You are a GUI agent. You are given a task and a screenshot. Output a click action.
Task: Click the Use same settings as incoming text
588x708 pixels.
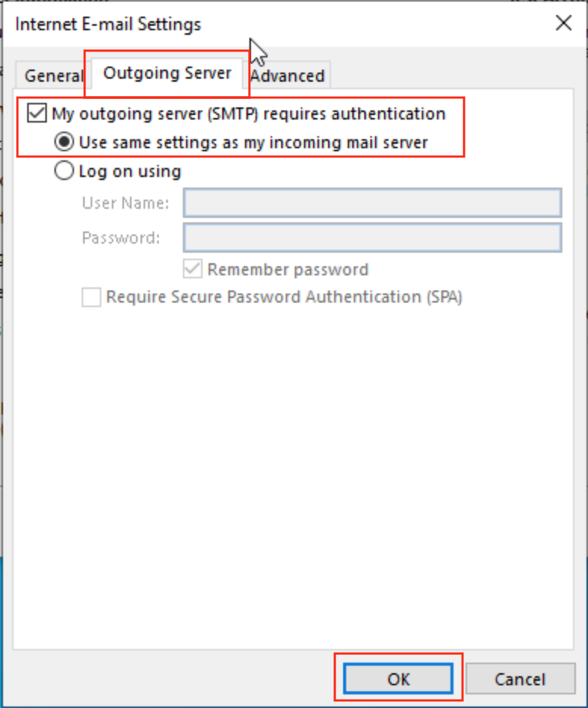click(x=253, y=142)
